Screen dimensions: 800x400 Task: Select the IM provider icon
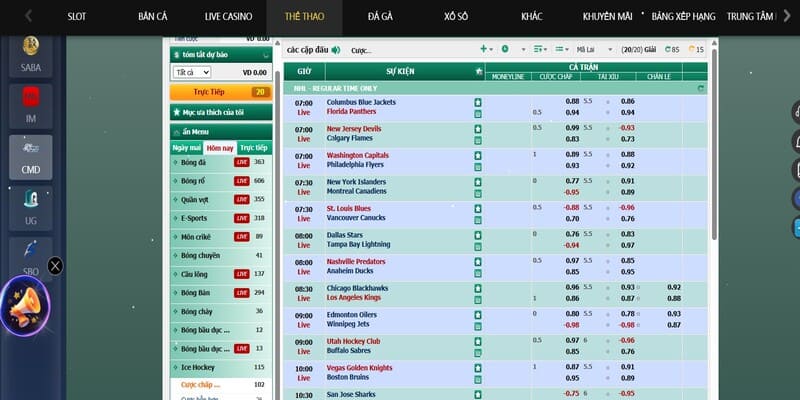coord(31,106)
